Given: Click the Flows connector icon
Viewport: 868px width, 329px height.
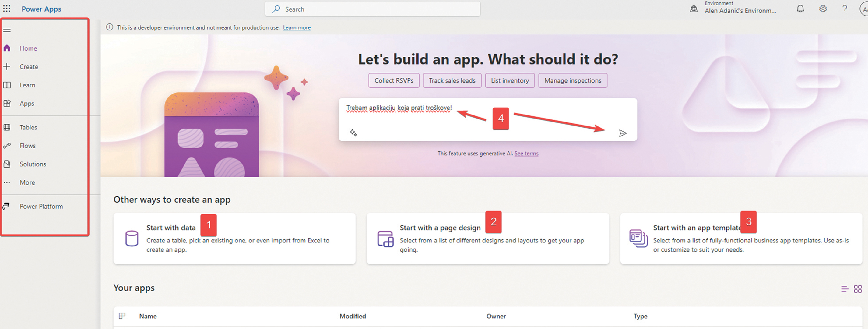Looking at the screenshot, I should pos(7,146).
